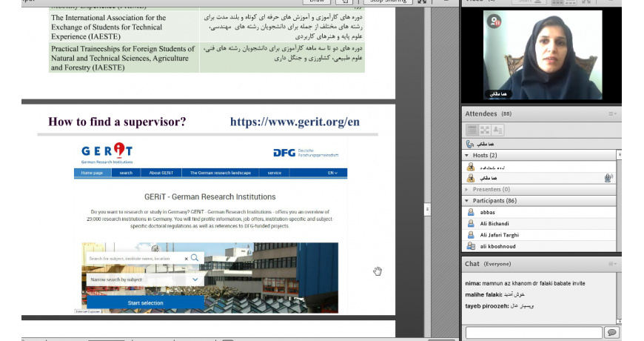
Task: Click the Attendees list vertical scrollbar
Action: click(619, 202)
